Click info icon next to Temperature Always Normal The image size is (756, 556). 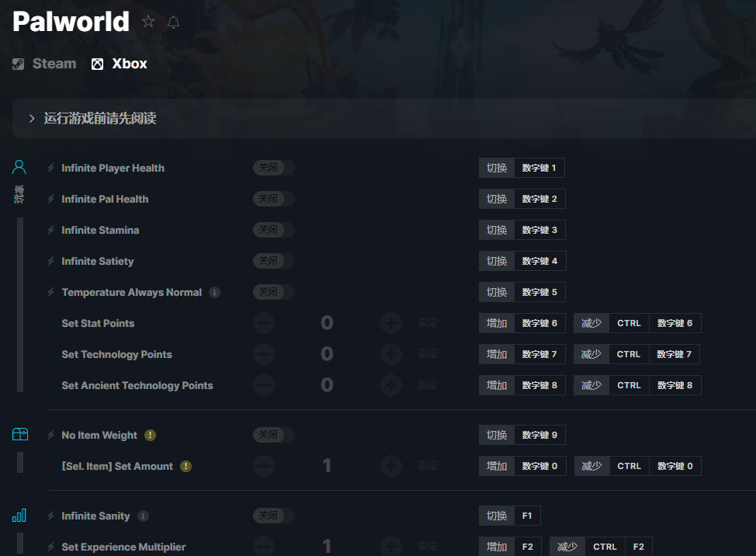[x=214, y=292]
